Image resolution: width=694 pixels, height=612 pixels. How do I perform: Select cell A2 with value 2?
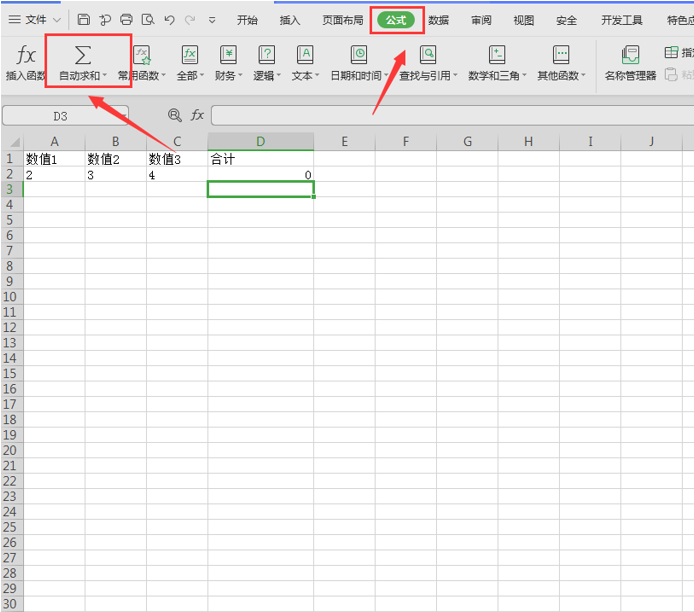[x=54, y=174]
